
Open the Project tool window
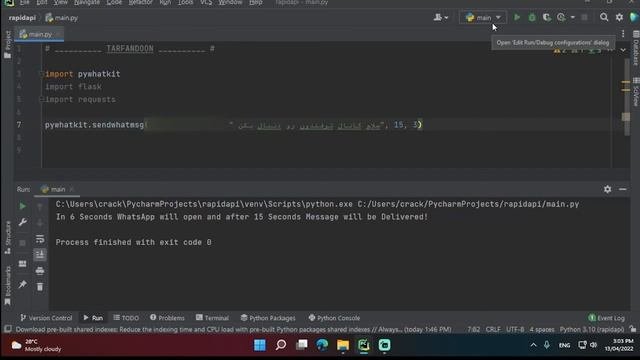(7, 44)
